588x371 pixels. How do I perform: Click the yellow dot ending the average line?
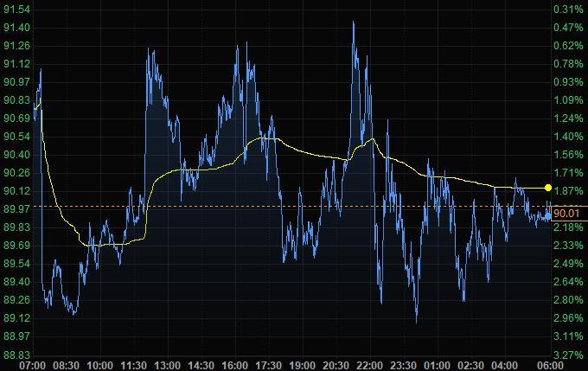click(548, 188)
